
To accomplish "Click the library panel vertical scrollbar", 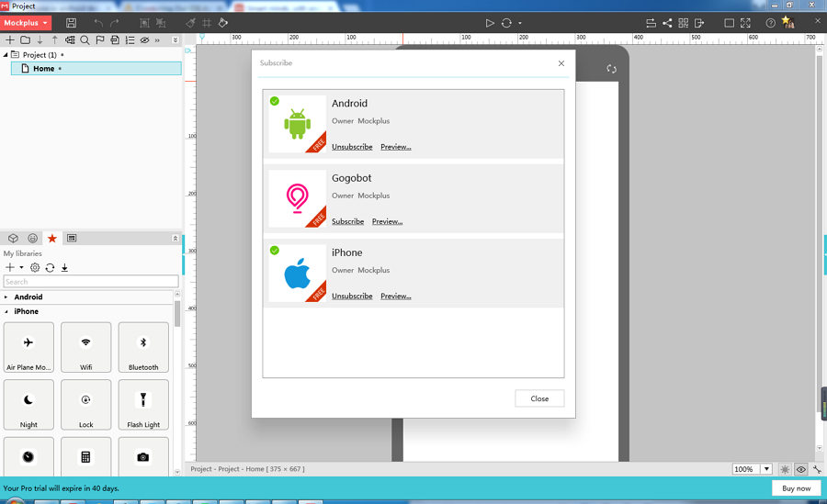I will [177, 314].
